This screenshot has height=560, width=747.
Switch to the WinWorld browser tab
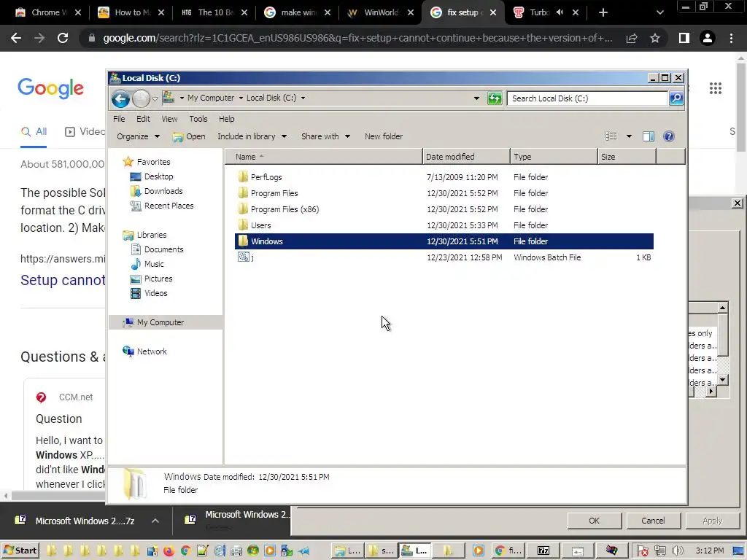pos(379,12)
